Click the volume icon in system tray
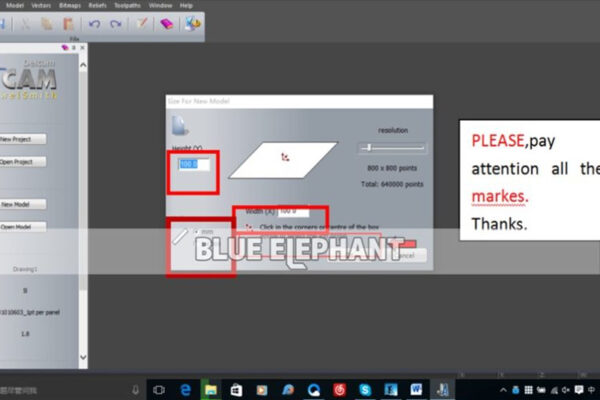This screenshot has width=600, height=400. coord(566,390)
